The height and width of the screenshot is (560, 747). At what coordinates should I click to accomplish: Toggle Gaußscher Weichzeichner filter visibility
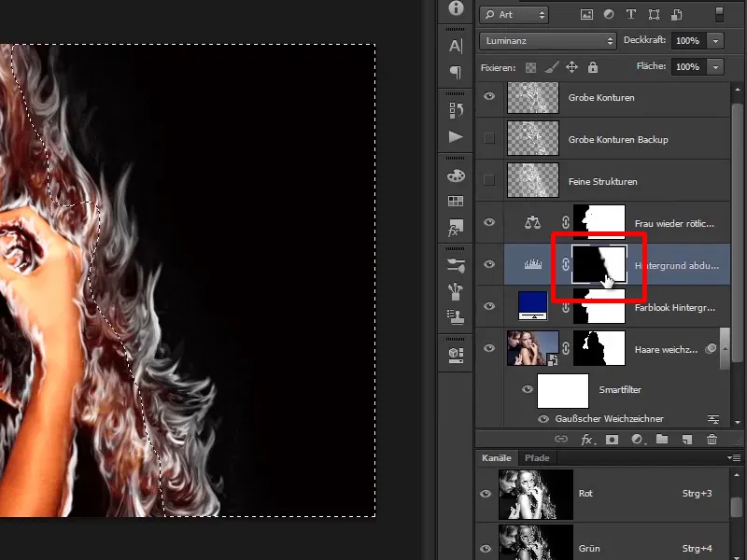coord(543,419)
